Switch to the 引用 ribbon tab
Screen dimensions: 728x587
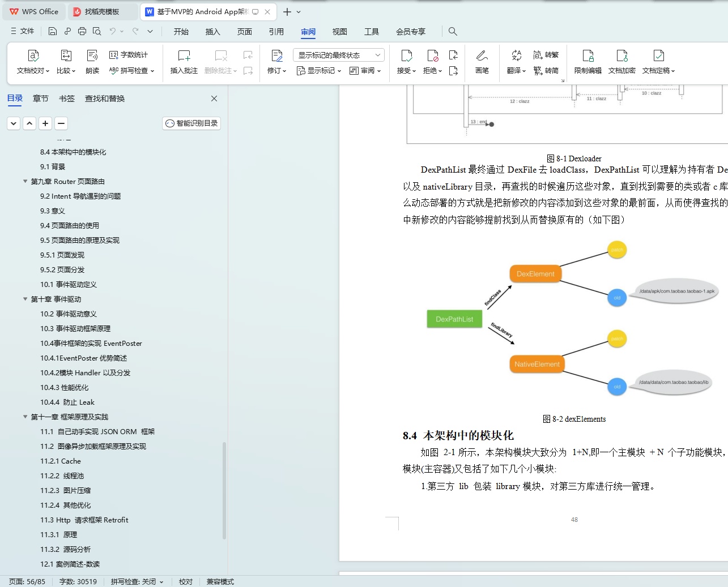276,32
